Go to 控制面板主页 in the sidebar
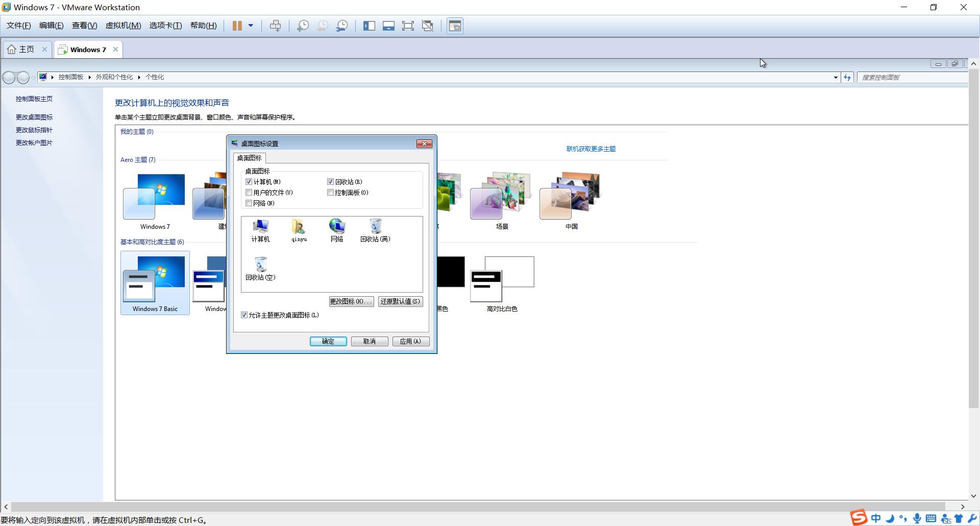 coord(34,99)
